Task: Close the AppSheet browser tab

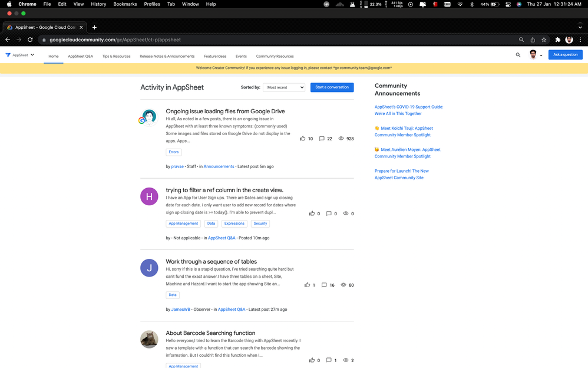Action: [x=81, y=27]
